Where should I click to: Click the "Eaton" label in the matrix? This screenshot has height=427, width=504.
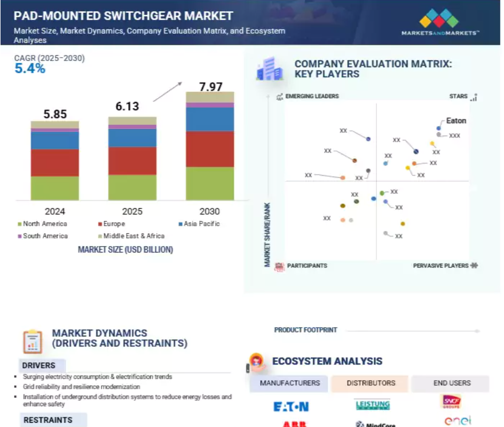coord(456,121)
